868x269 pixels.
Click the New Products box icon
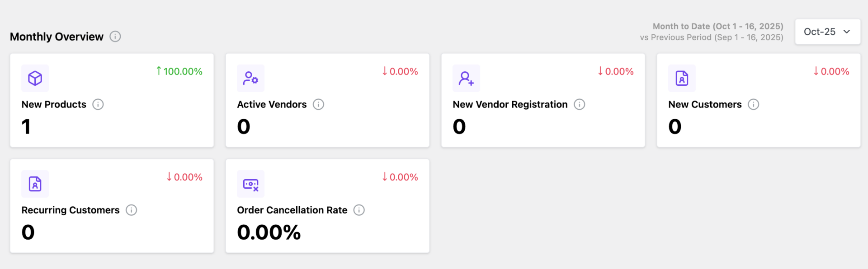click(x=35, y=78)
